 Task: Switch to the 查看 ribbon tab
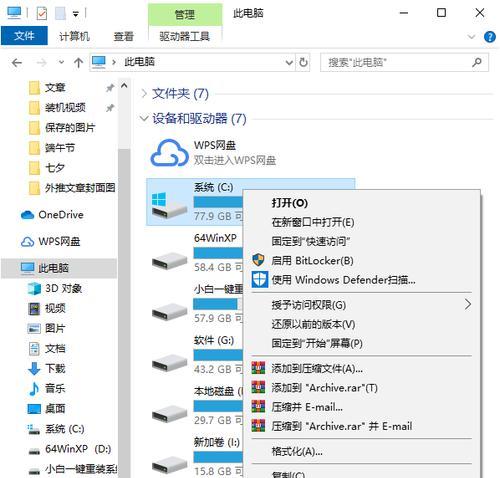point(124,36)
